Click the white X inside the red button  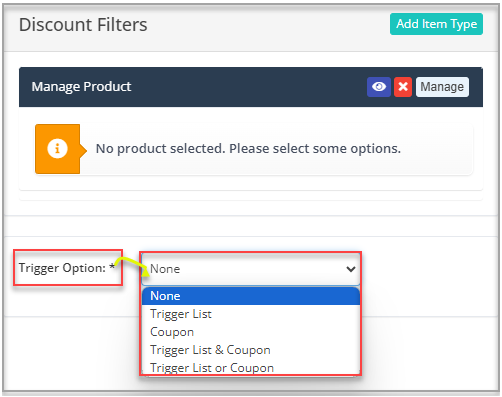tap(403, 87)
